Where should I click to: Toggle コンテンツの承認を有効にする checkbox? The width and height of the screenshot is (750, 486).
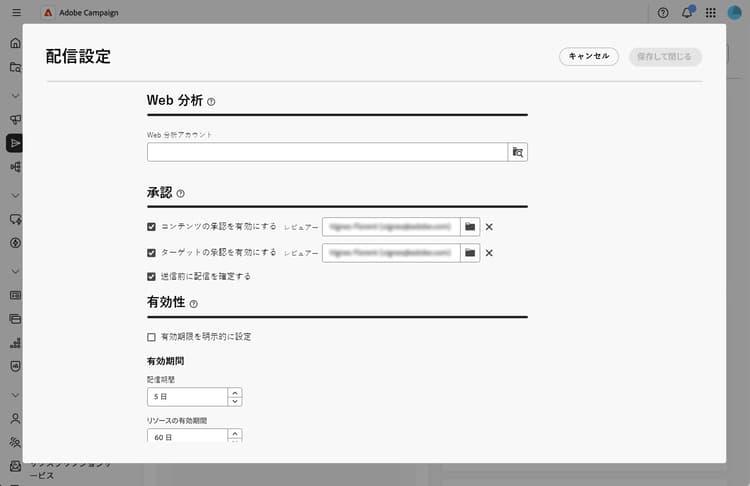click(152, 227)
